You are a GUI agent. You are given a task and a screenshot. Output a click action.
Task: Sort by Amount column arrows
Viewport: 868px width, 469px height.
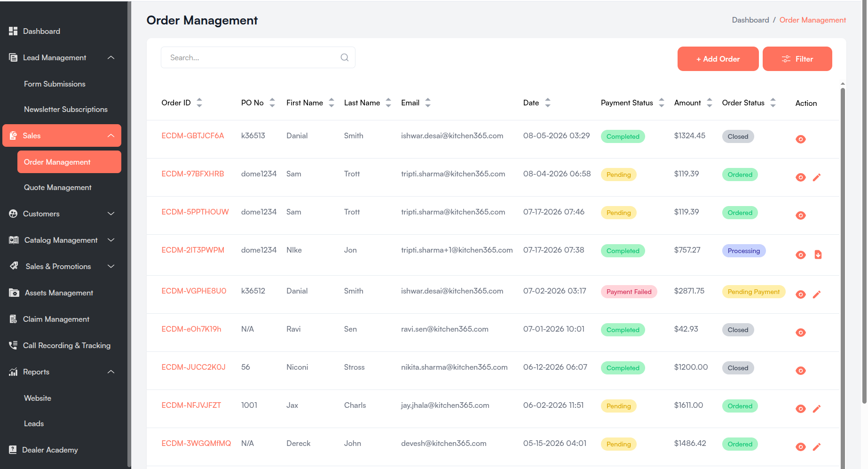click(x=710, y=103)
